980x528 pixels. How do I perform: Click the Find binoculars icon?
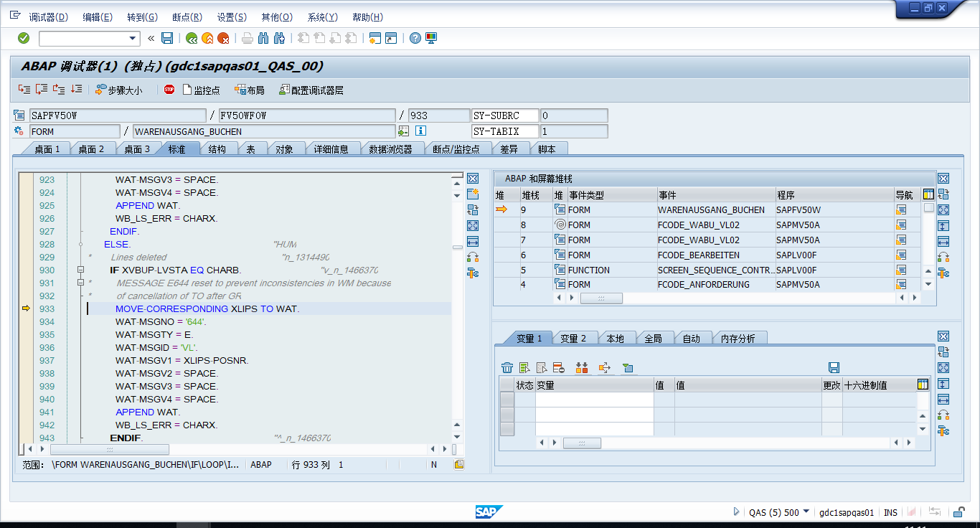click(x=263, y=38)
